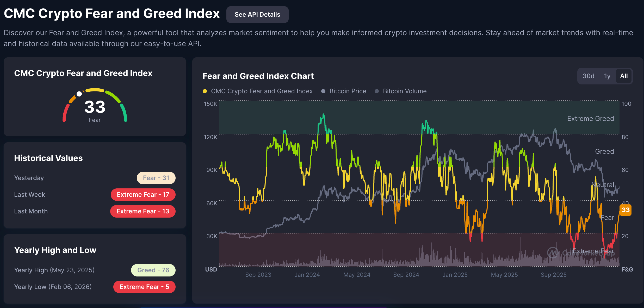Image resolution: width=644 pixels, height=308 pixels.
Task: Click the CoinMarketCap watermark logo on chart
Action: point(553,252)
